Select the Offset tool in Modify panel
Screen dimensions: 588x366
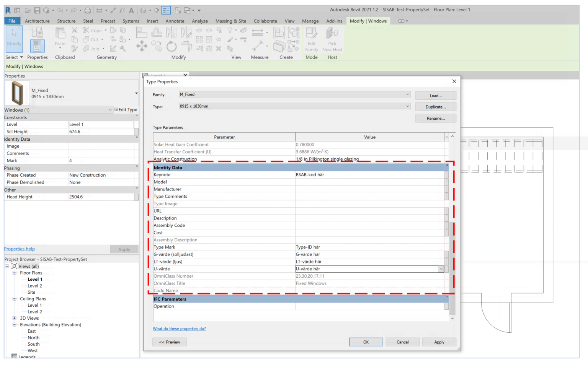(157, 33)
